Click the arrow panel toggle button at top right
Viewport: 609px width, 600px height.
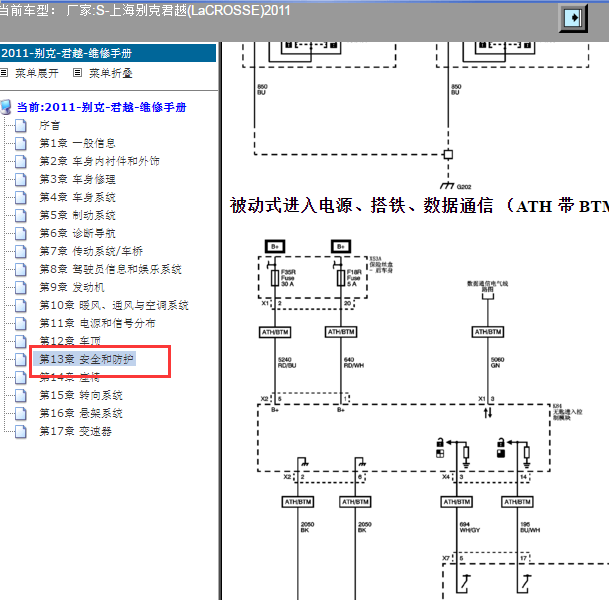pos(573,18)
